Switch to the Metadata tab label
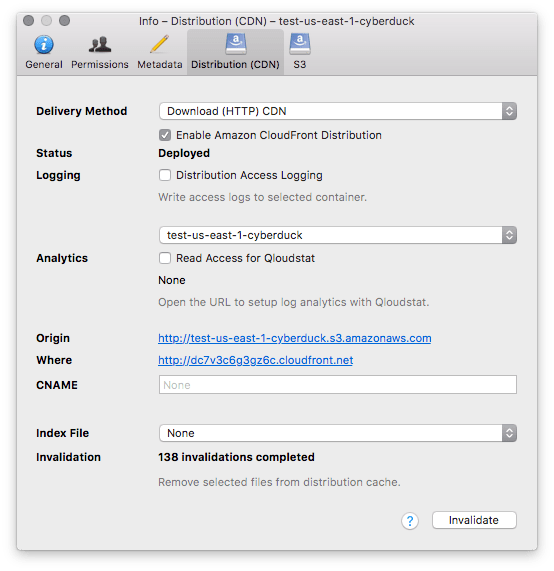Screen dimensions: 554x571 click(x=160, y=64)
